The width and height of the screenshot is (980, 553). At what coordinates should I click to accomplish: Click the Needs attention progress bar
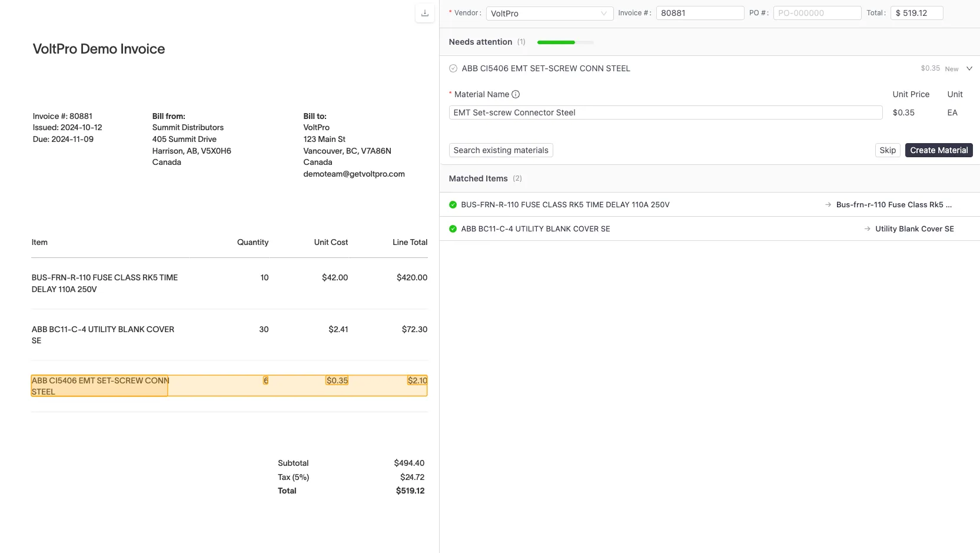(564, 42)
